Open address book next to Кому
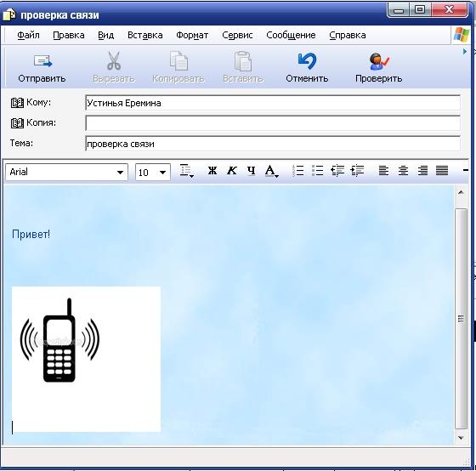The width and height of the screenshot is (476, 471). [17, 103]
